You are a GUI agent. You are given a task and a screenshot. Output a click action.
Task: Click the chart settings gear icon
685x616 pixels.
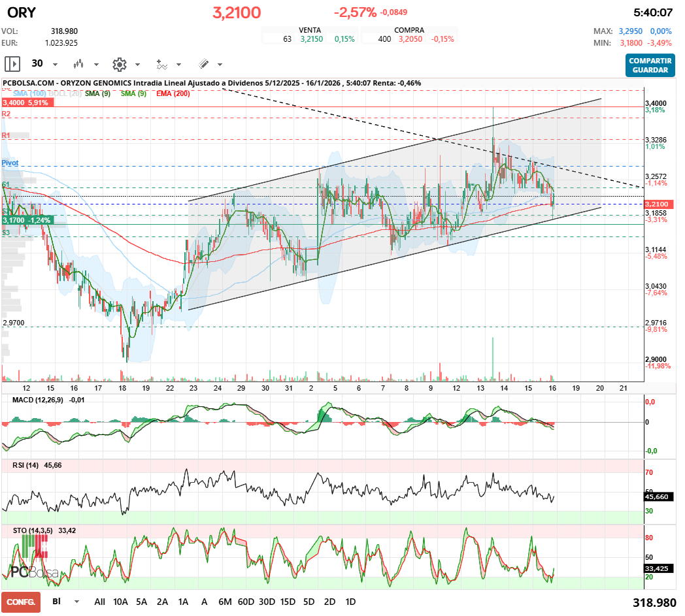(x=118, y=64)
